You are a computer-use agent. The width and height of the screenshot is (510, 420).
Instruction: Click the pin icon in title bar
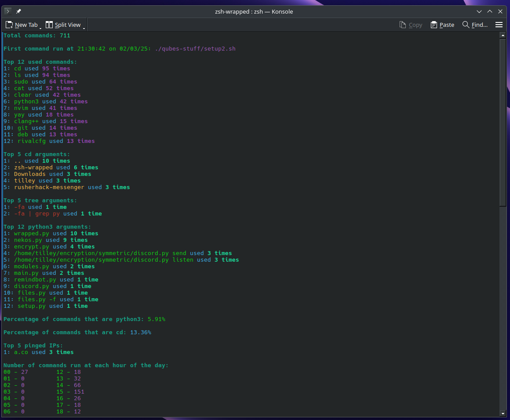pos(18,11)
